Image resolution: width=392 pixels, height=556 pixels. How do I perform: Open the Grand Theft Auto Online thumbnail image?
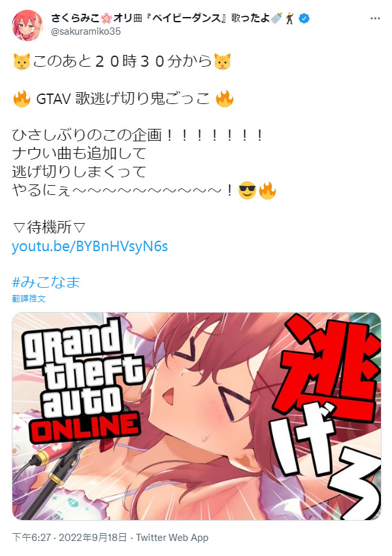[x=197, y=416]
